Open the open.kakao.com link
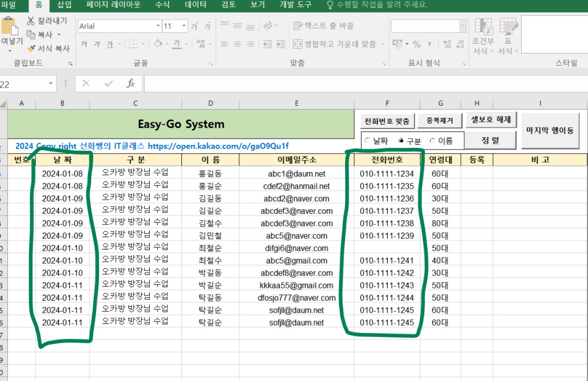This screenshot has width=588, height=381. tap(219, 146)
